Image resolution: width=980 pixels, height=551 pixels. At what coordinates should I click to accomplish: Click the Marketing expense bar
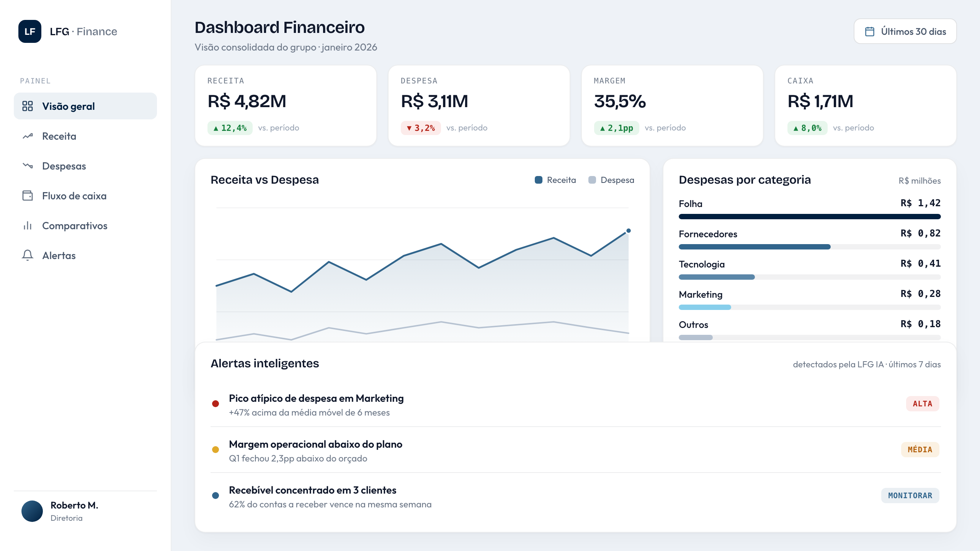[x=705, y=307]
